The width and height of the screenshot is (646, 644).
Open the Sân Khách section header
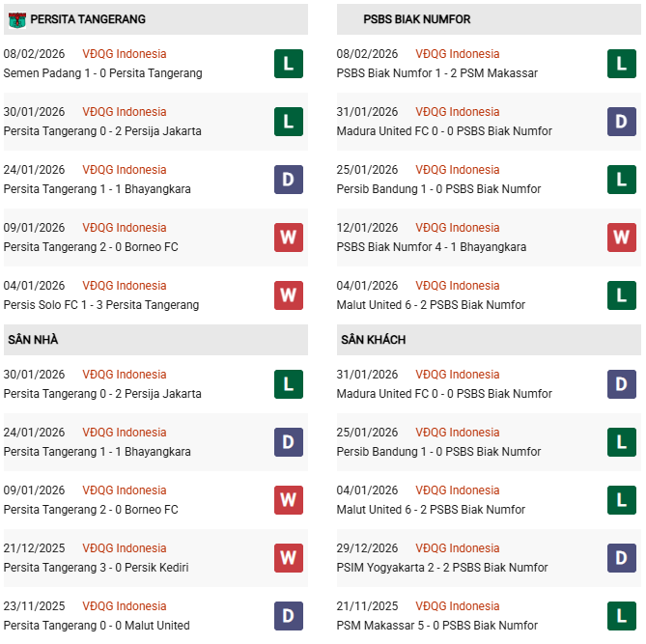pyautogui.click(x=373, y=340)
